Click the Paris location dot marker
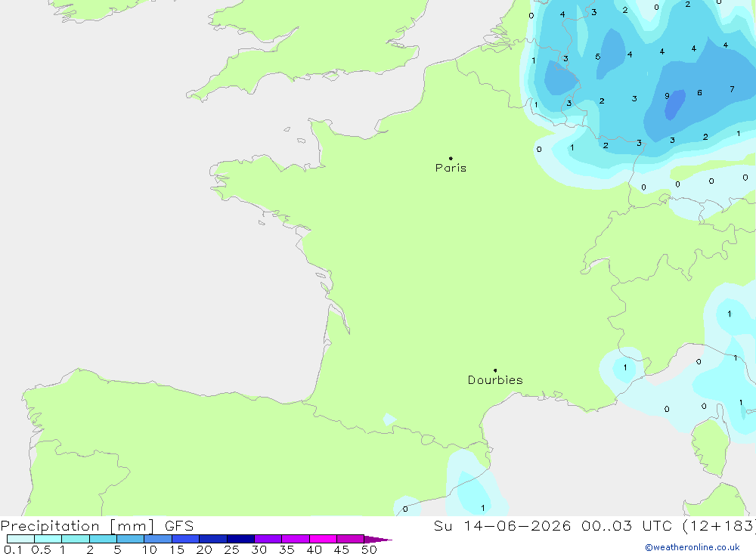The width and height of the screenshot is (756, 554). tap(451, 158)
